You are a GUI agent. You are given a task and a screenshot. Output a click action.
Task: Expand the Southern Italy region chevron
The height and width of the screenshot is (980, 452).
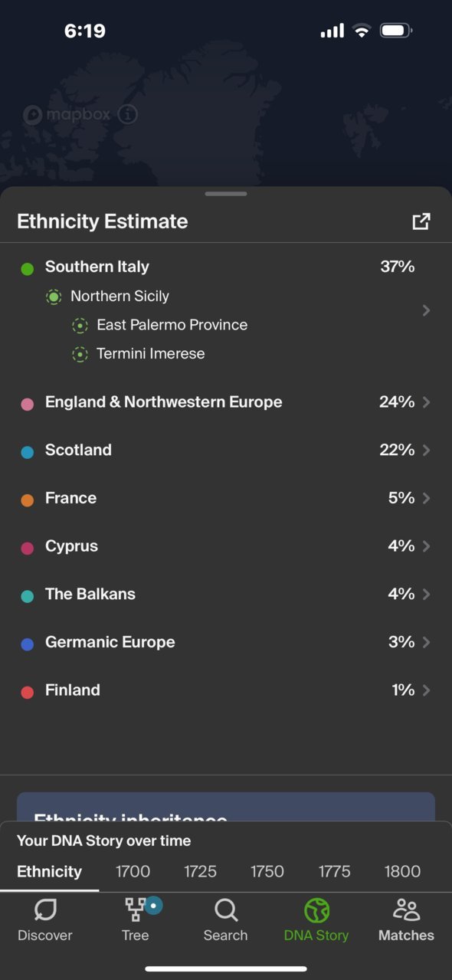(426, 310)
